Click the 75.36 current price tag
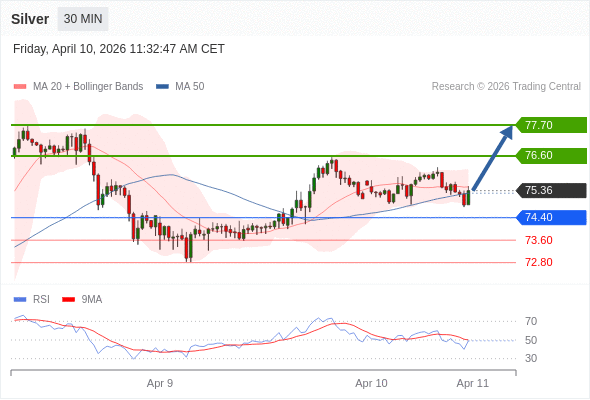The height and width of the screenshot is (400, 590). pyautogui.click(x=551, y=190)
